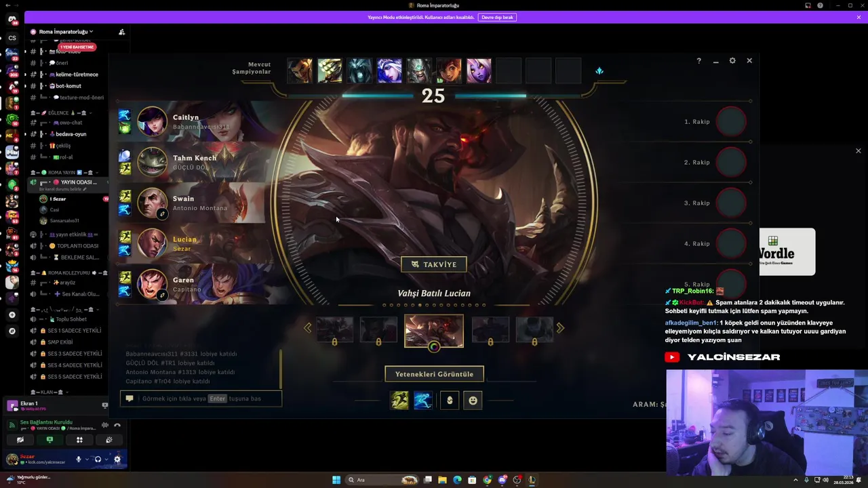The image size is (868, 488).
Task: Pick first available bench champion portrait
Action: [x=300, y=70]
